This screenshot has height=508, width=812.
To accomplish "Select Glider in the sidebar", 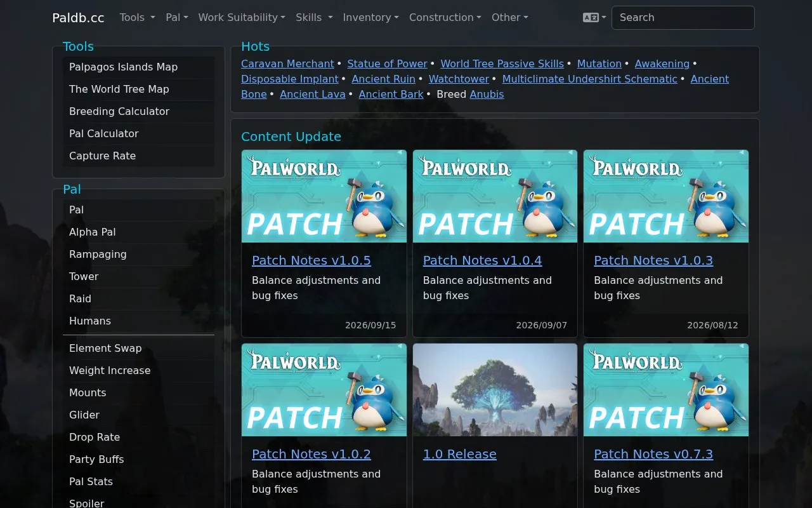I will tap(138, 415).
